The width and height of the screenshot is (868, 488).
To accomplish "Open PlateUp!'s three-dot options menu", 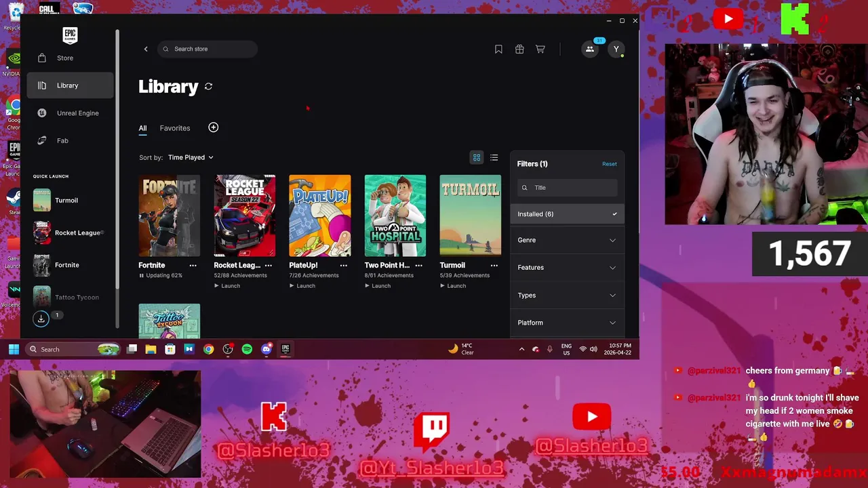I will coord(344,266).
